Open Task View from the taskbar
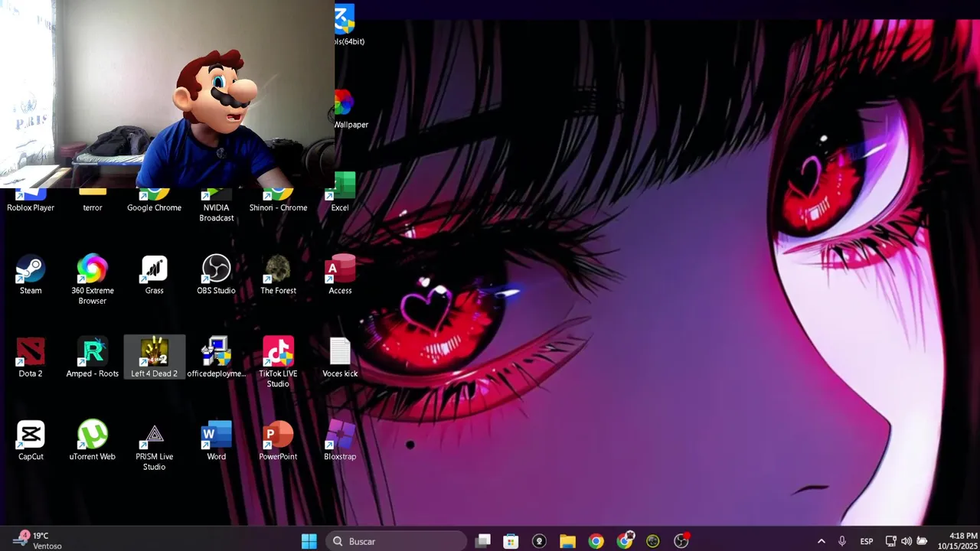The width and height of the screenshot is (980, 551). click(x=483, y=541)
